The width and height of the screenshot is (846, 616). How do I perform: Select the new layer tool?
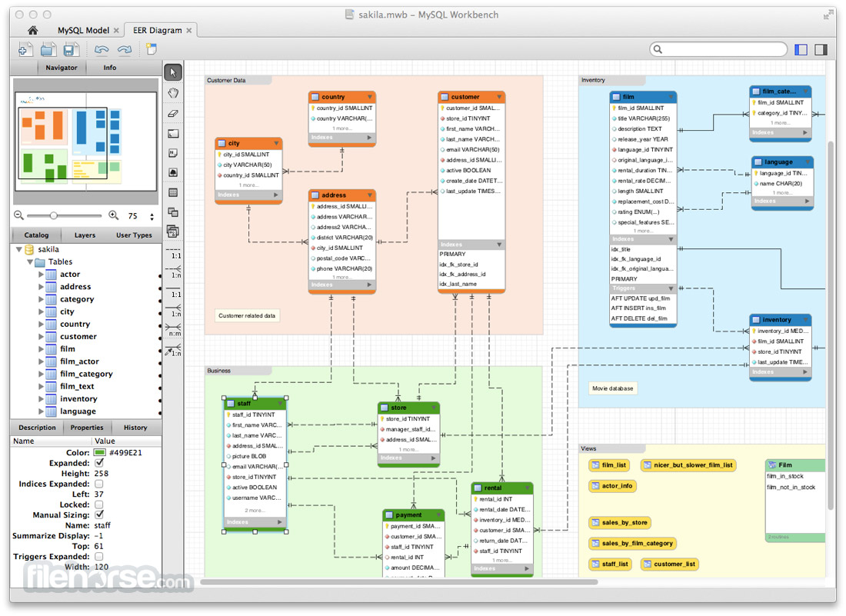tap(172, 133)
